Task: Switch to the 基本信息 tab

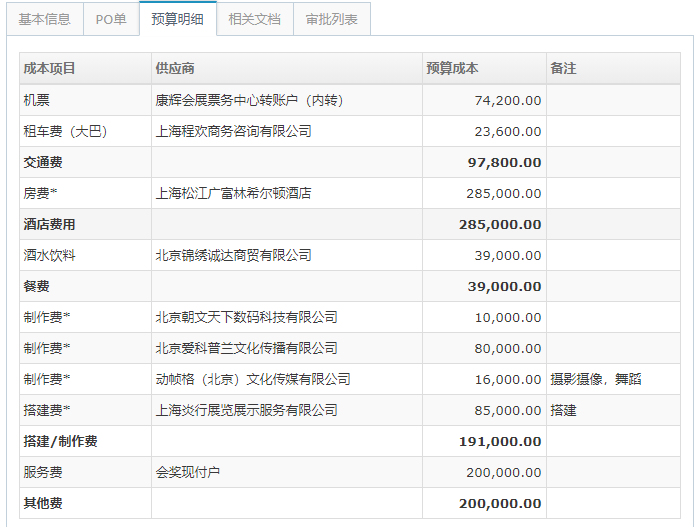Action: point(45,19)
